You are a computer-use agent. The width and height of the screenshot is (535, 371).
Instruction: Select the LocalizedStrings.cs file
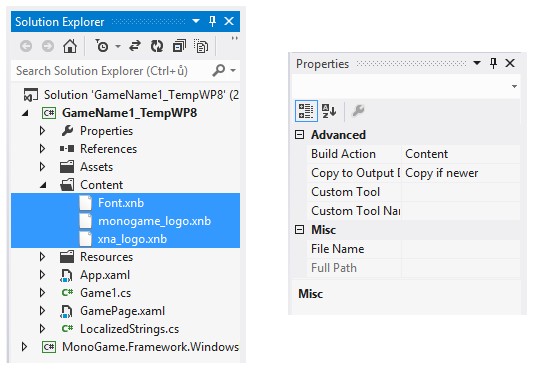coord(129,329)
